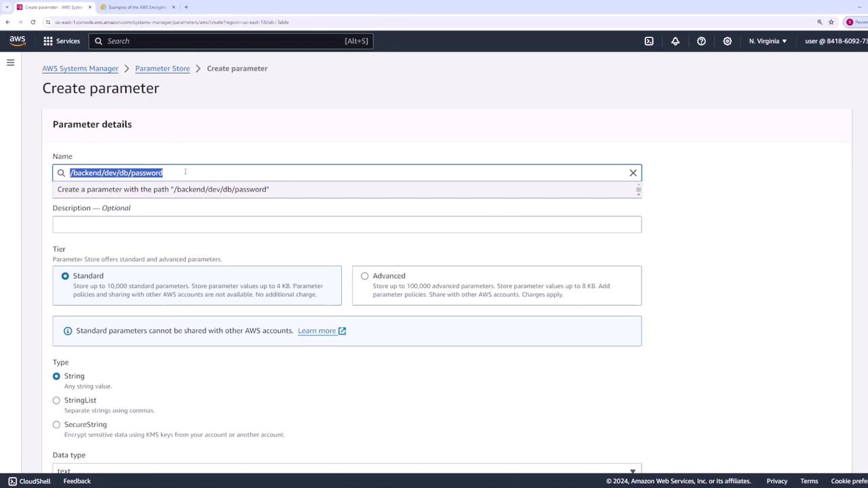Click the external link icon beside Learn more
The image size is (868, 488).
point(342,331)
